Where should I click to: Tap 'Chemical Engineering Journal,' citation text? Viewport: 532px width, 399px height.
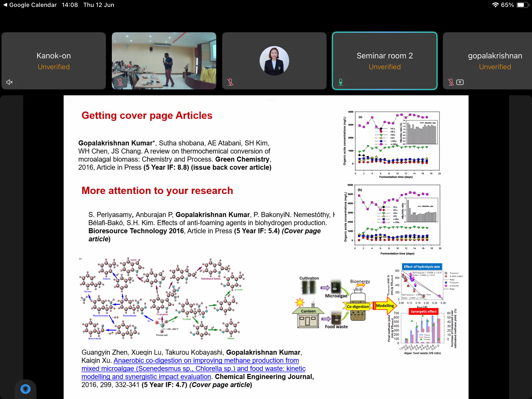point(265,377)
